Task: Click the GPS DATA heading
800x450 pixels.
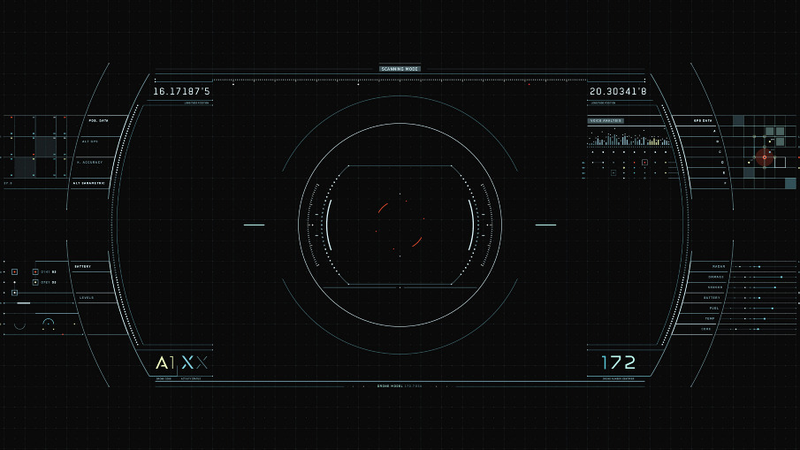Action: tap(703, 121)
